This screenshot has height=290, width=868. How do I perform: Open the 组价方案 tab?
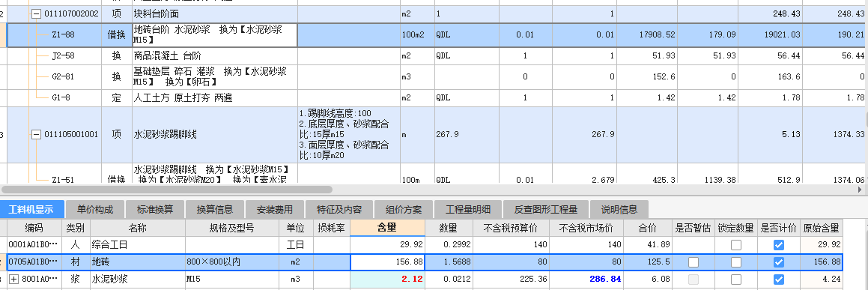(404, 210)
